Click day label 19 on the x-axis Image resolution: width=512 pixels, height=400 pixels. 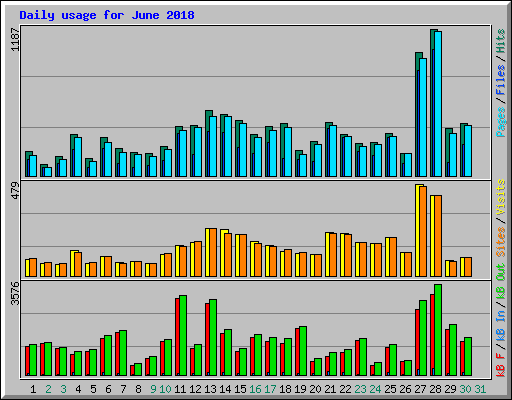300,389
